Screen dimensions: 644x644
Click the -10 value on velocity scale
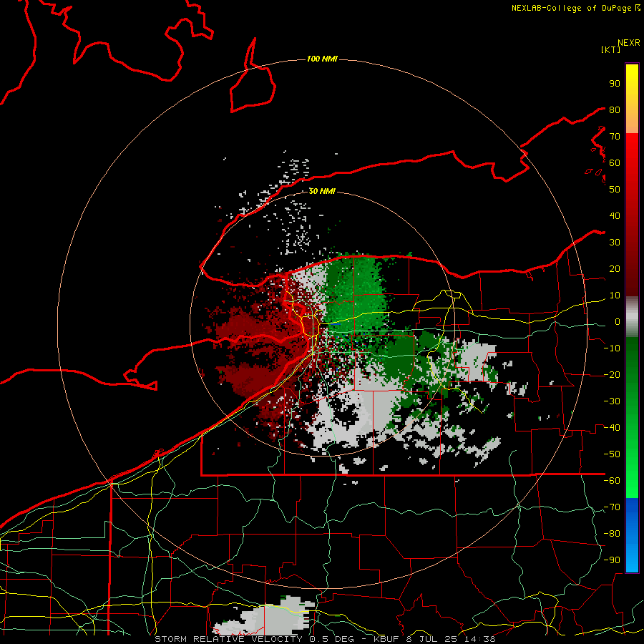click(x=612, y=348)
